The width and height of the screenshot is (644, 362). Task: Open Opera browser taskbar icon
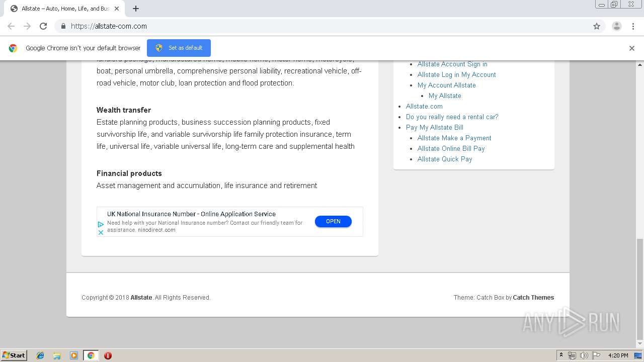(108, 355)
